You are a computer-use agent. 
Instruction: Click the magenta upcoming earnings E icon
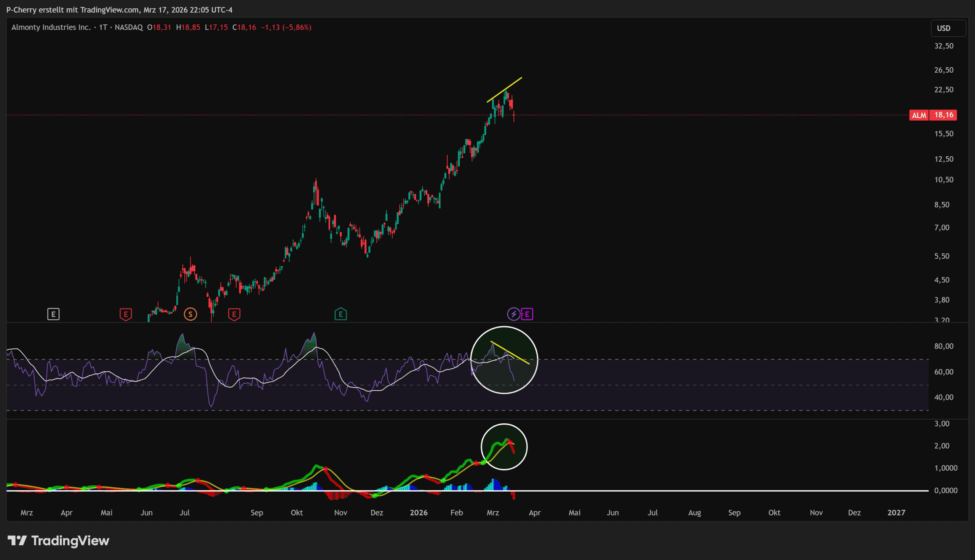pyautogui.click(x=527, y=314)
